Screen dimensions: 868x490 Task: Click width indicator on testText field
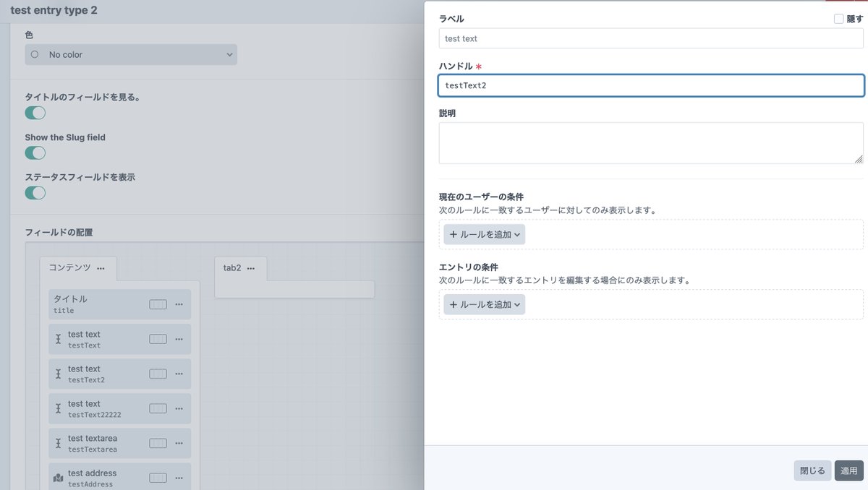click(158, 339)
